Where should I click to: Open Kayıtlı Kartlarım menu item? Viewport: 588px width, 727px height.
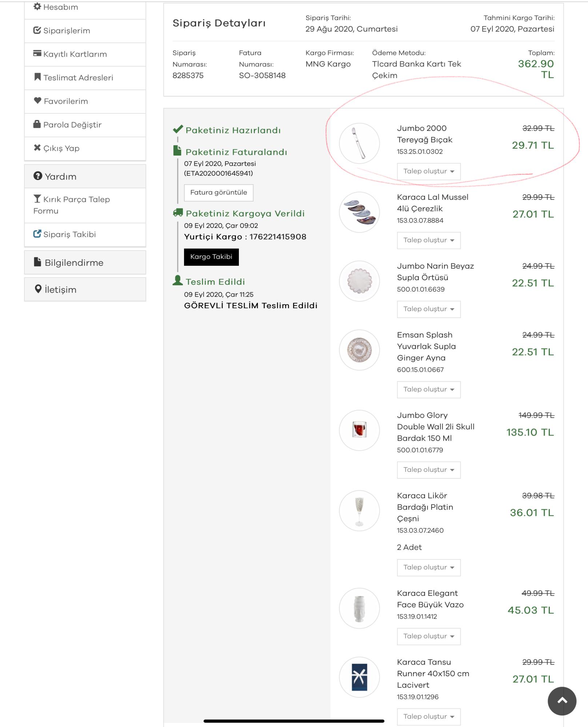click(x=85, y=55)
